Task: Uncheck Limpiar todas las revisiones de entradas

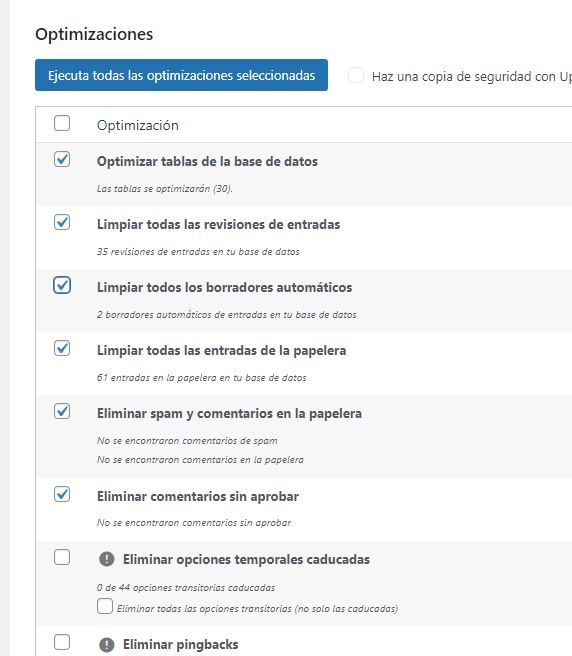Action: [62, 222]
